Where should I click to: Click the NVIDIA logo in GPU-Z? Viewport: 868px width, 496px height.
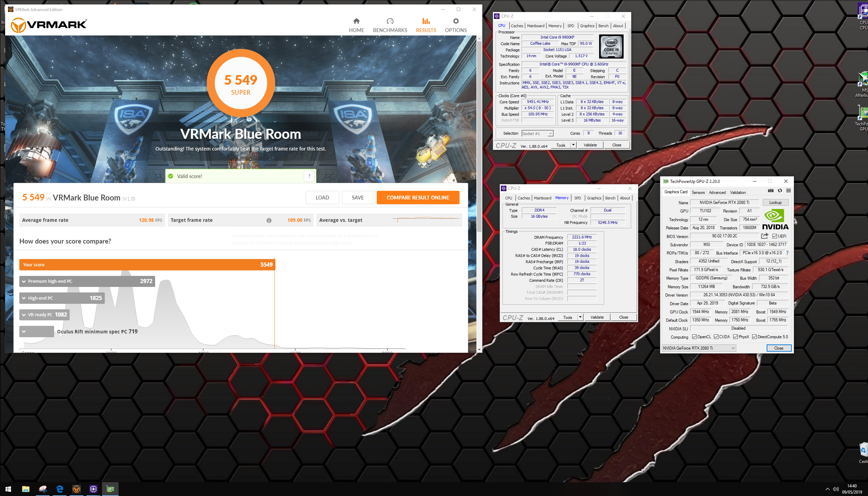pos(775,219)
